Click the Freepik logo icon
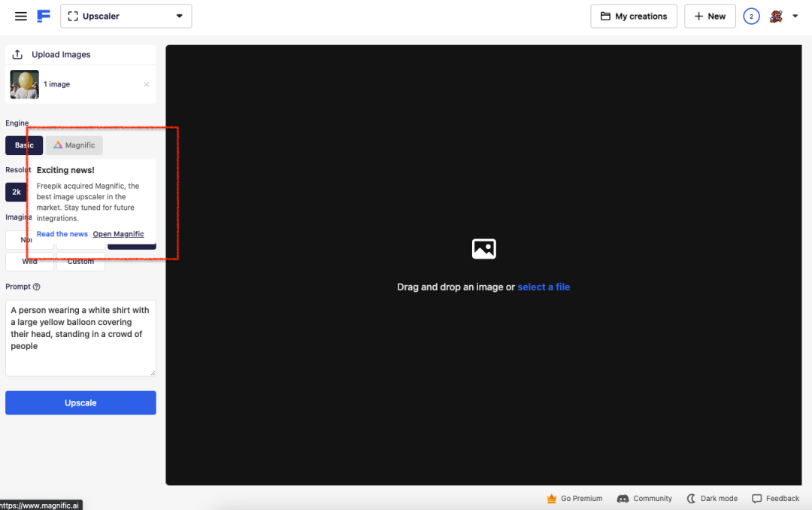Viewport: 812px width, 510px height. point(44,16)
